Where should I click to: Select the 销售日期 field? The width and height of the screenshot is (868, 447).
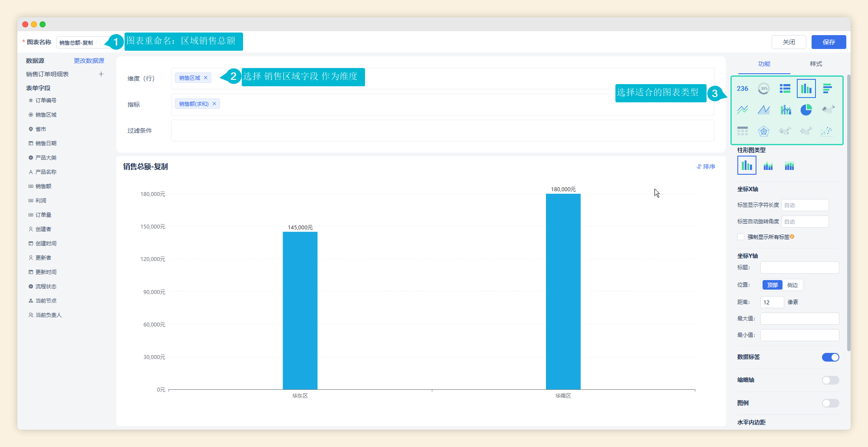[43, 144]
